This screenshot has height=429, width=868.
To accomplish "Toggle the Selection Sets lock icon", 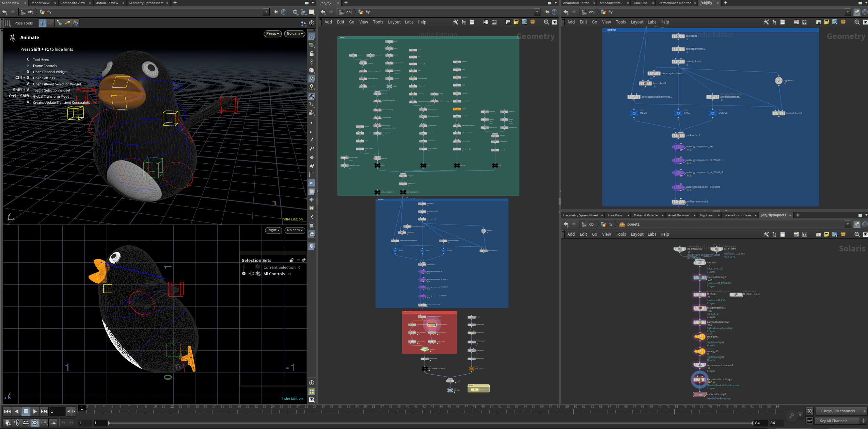I will click(291, 260).
